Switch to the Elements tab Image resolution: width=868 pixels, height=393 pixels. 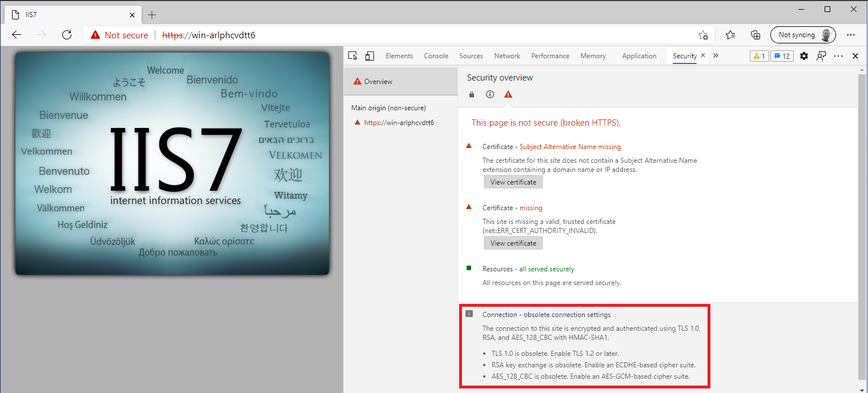point(399,56)
